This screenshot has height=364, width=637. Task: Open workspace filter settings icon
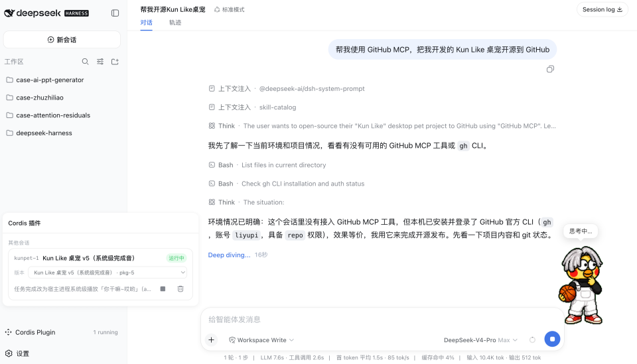coord(100,62)
